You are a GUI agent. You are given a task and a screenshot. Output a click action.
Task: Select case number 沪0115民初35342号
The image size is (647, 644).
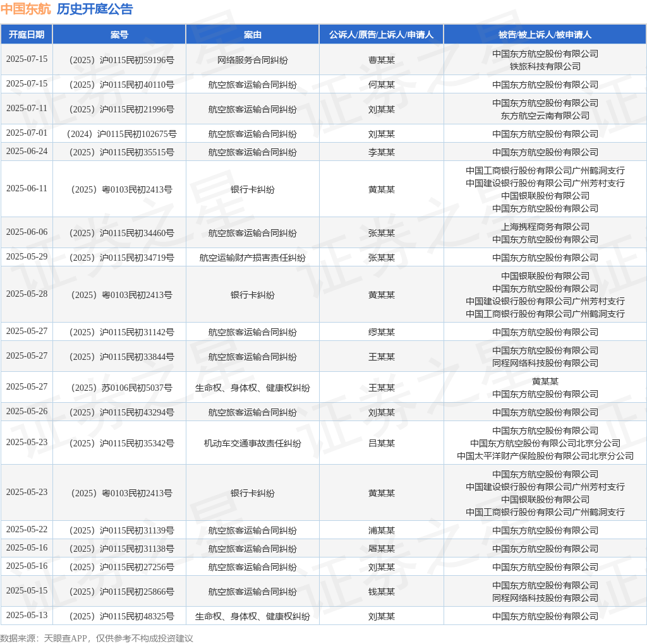pos(122,443)
